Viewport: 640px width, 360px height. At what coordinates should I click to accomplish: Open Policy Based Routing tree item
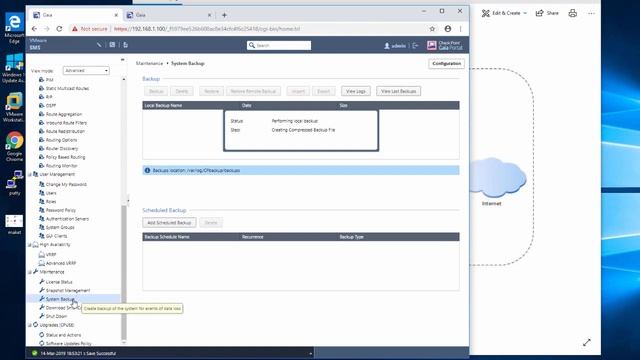coord(65,157)
